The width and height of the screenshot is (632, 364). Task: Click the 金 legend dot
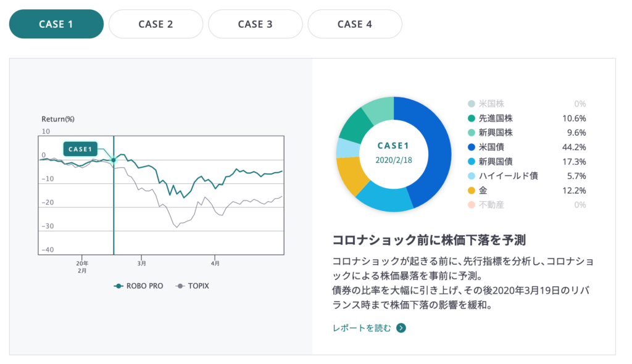click(x=471, y=190)
